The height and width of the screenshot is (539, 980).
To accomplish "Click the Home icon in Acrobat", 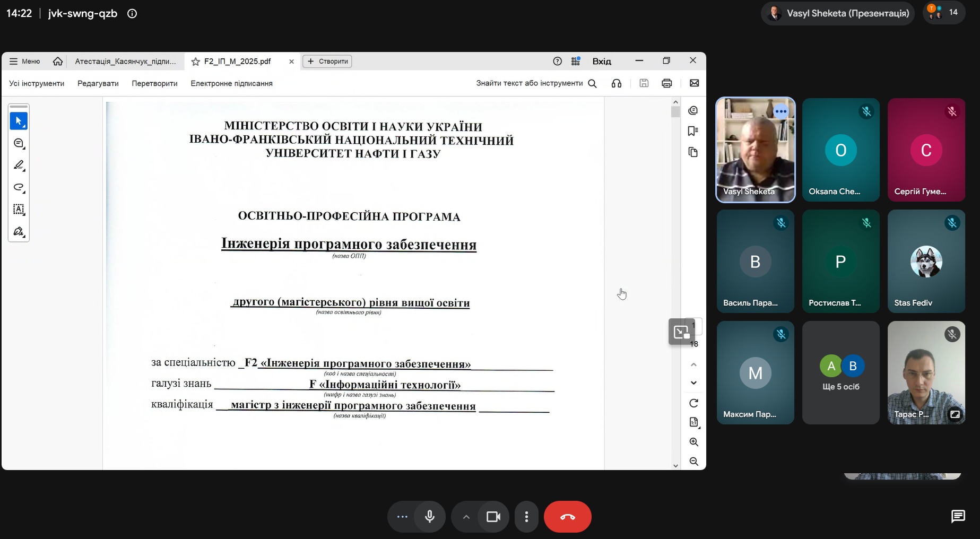I will tap(58, 62).
